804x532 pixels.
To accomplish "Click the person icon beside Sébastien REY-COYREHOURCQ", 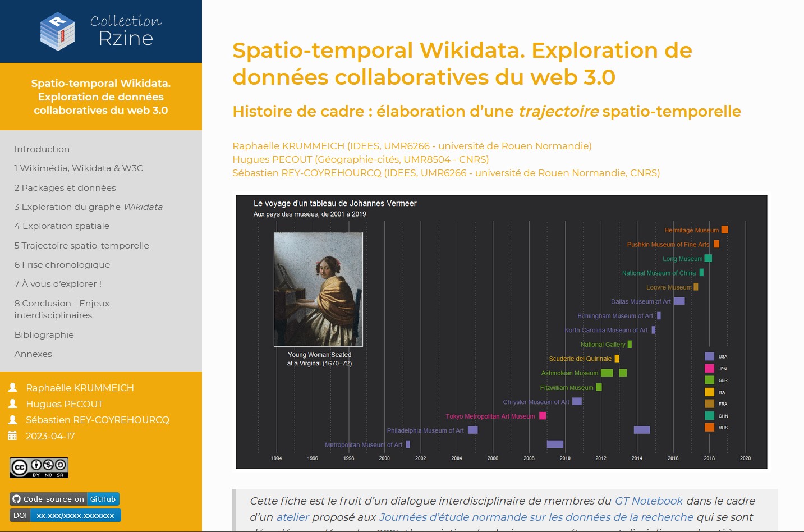I will pos(13,419).
